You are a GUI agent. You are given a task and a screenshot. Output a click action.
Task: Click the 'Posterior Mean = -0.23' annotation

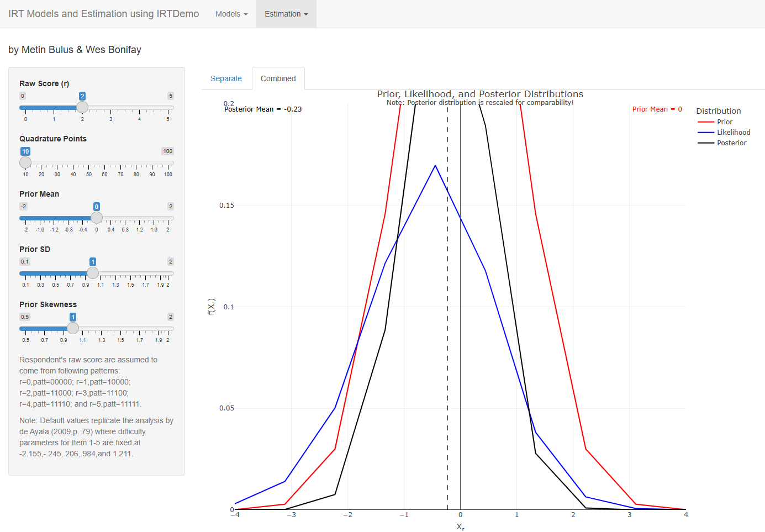(x=263, y=109)
